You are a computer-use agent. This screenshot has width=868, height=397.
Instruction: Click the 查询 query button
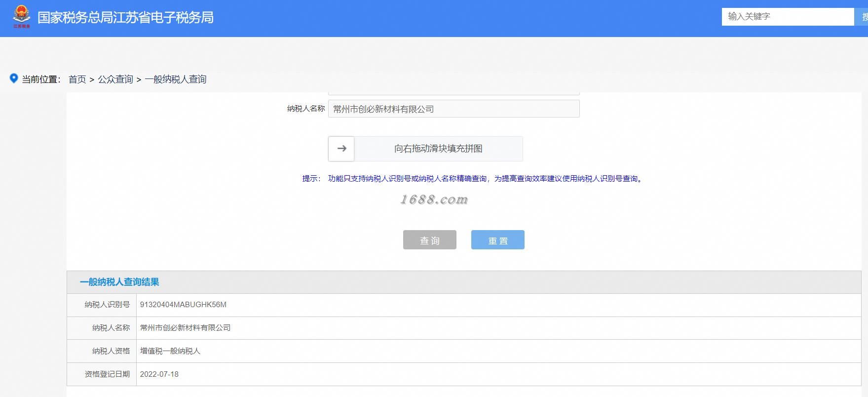[430, 240]
